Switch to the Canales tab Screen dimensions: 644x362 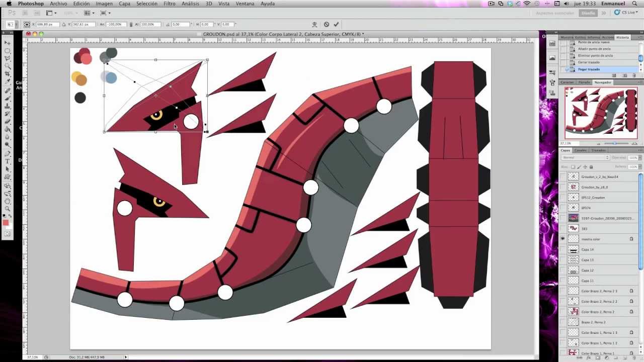pos(580,150)
